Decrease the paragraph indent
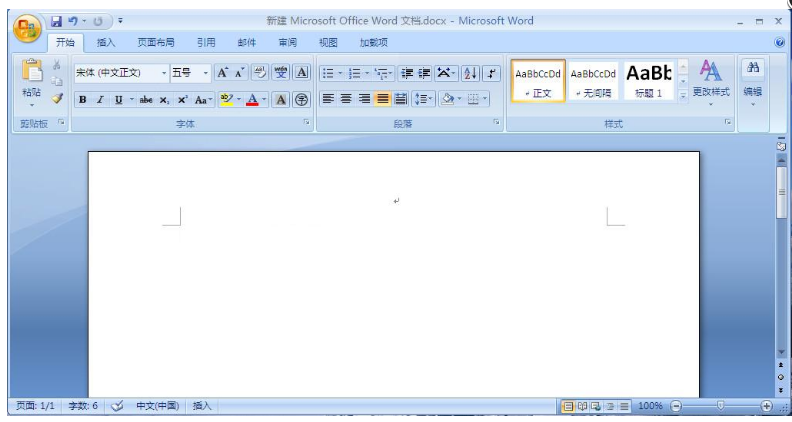 (407, 73)
